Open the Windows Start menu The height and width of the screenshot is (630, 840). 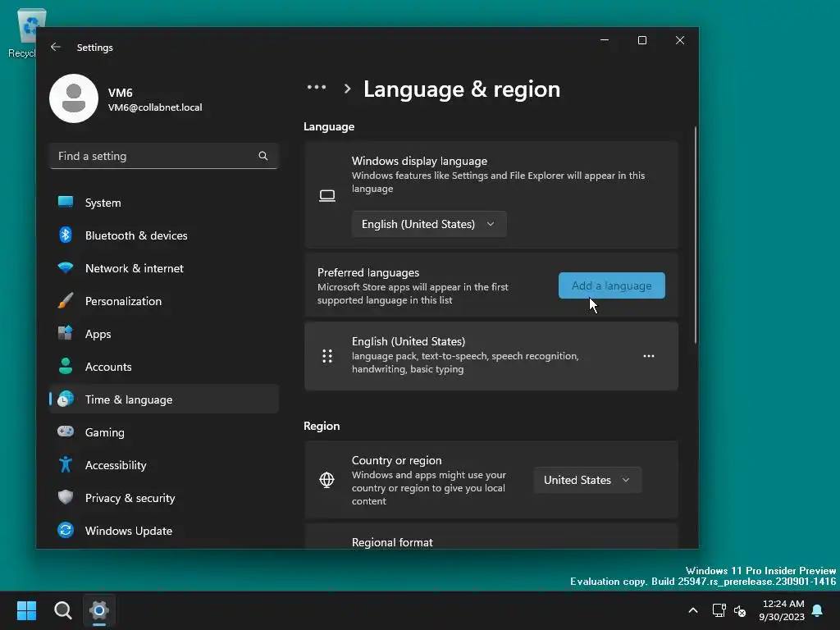pos(26,610)
